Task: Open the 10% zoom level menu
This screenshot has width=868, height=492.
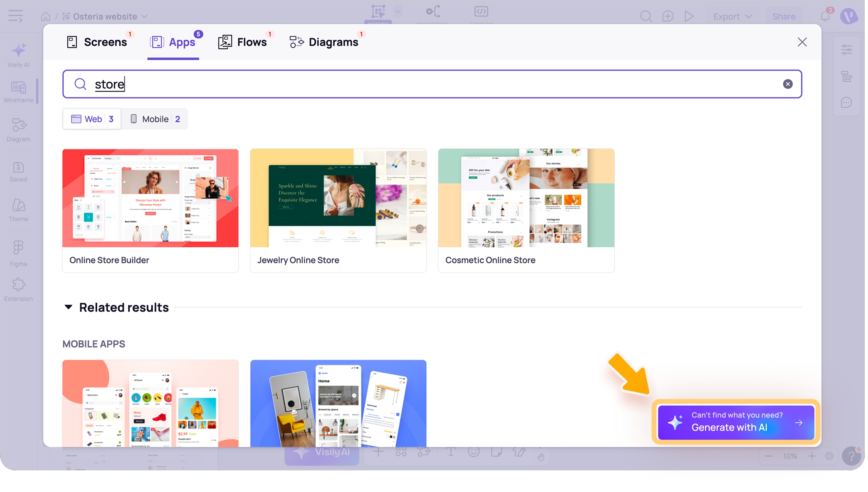Action: pos(790,456)
